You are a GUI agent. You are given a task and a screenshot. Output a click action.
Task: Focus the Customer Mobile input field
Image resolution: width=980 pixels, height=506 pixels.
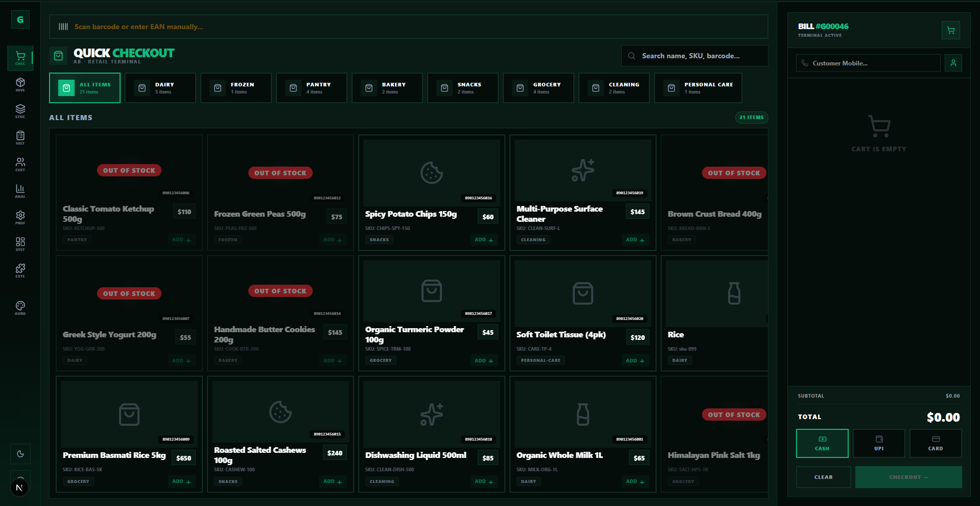[868, 63]
